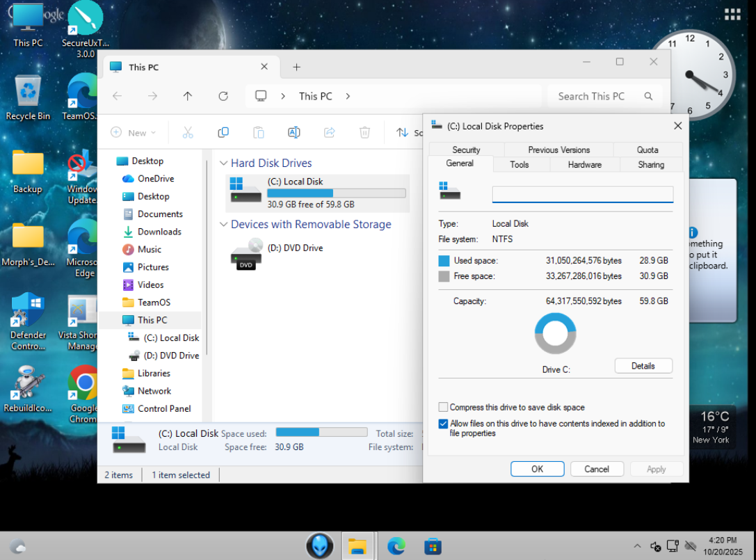Collapse Devices with Removable Storage group
Viewport: 756px width, 560px height.
pyautogui.click(x=223, y=225)
